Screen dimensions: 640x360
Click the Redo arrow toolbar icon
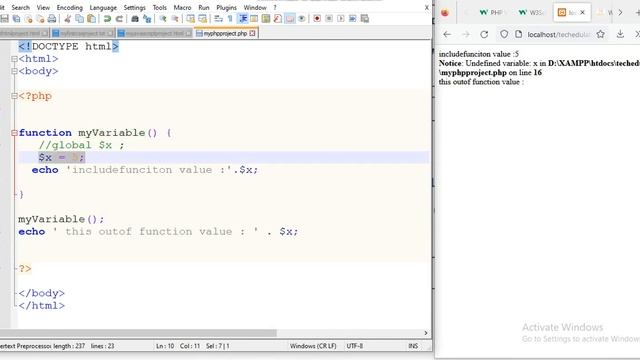[x=119, y=19]
